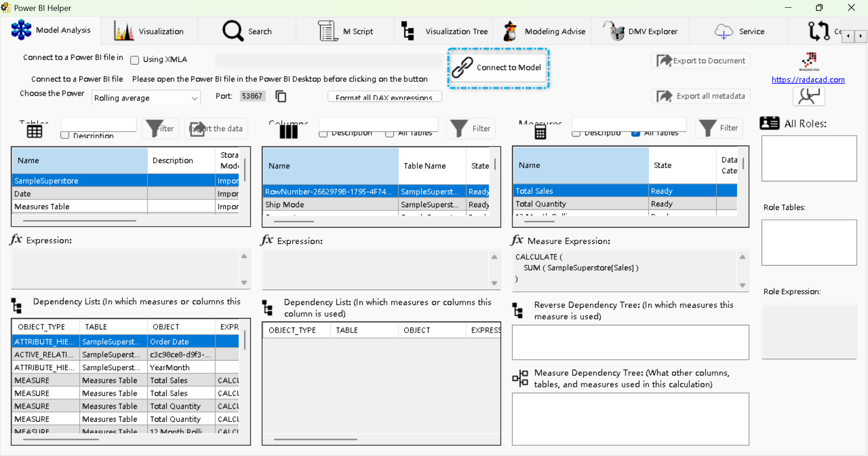
Task: Click the Measure Dependency Tree icon
Action: (520, 378)
